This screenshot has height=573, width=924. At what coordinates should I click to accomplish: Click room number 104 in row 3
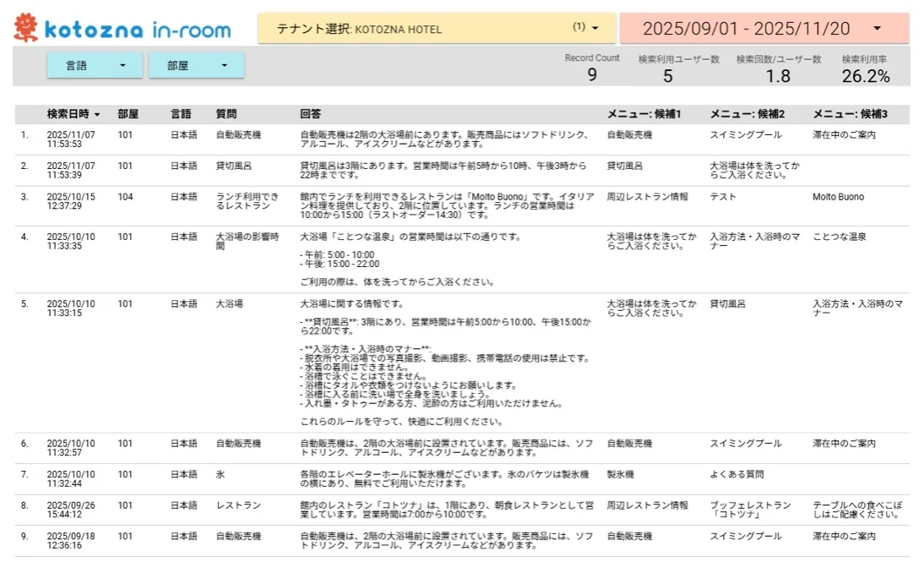(x=125, y=197)
